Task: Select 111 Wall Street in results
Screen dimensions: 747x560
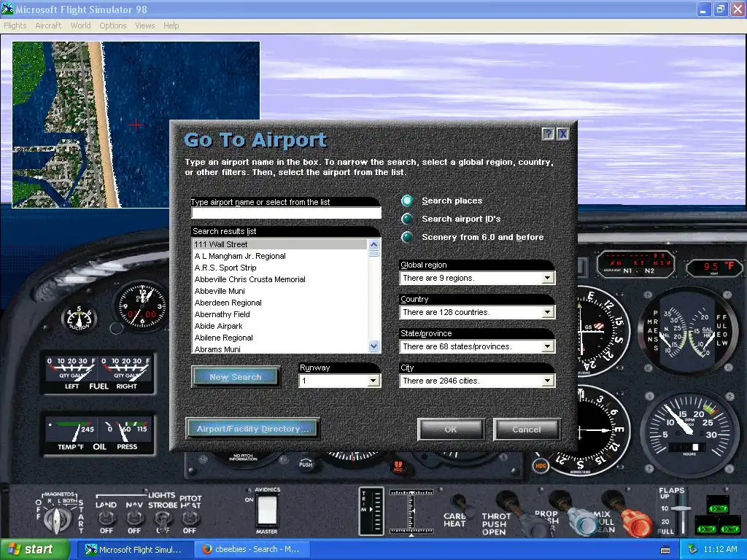Action: click(x=280, y=244)
